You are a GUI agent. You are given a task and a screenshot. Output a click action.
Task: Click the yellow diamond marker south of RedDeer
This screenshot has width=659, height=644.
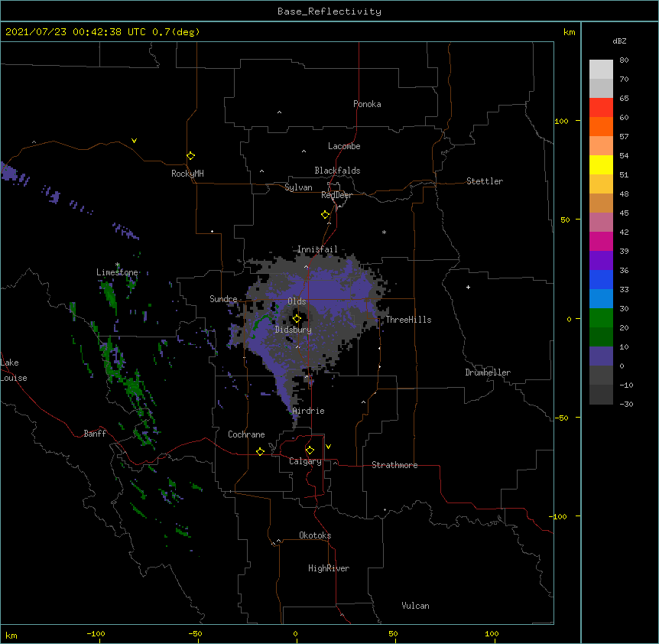coord(325,214)
